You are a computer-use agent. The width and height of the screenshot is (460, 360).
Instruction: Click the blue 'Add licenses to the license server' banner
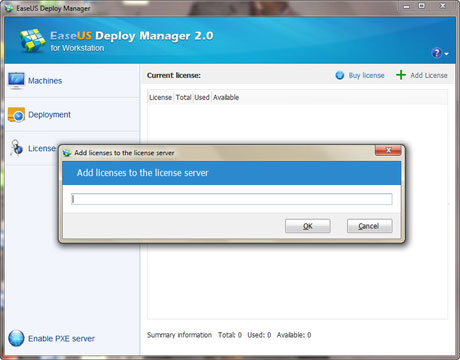pos(232,173)
